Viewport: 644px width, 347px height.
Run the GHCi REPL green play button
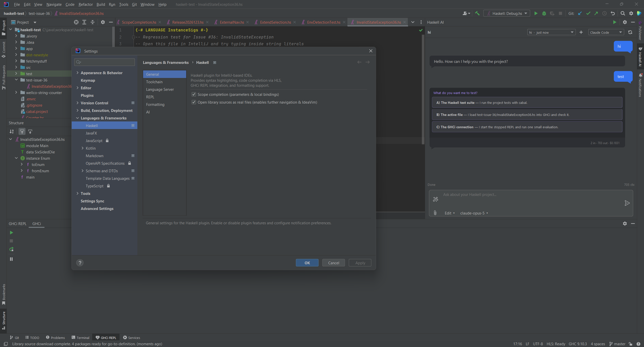(x=11, y=233)
